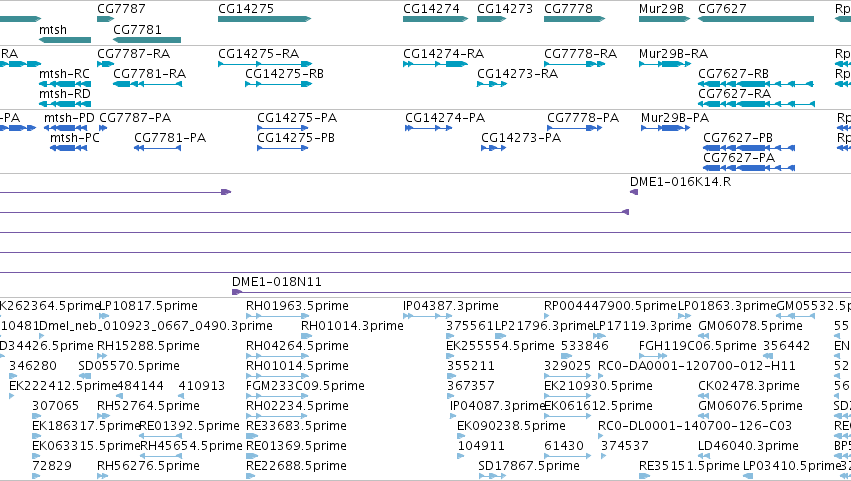Open the CG7627-PA coding sequence
The width and height of the screenshot is (851, 481).
[x=739, y=158]
